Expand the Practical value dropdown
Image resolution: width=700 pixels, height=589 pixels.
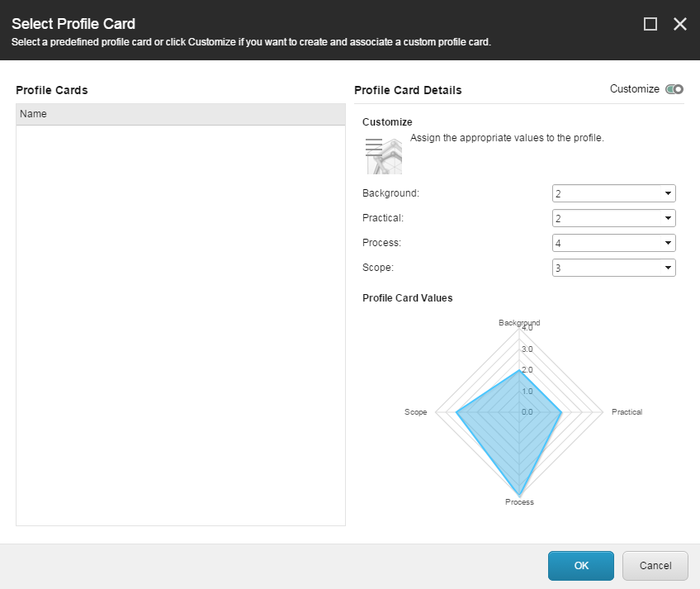coord(613,218)
